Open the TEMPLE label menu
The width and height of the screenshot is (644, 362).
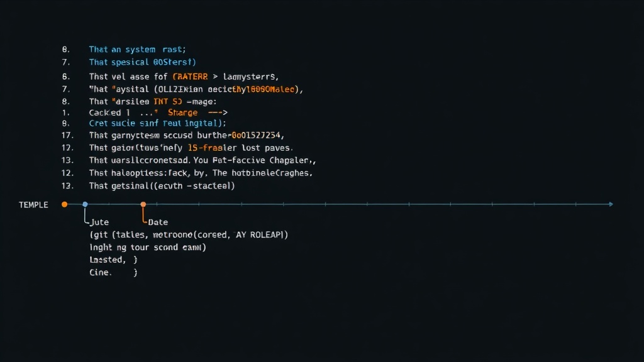coord(33,204)
